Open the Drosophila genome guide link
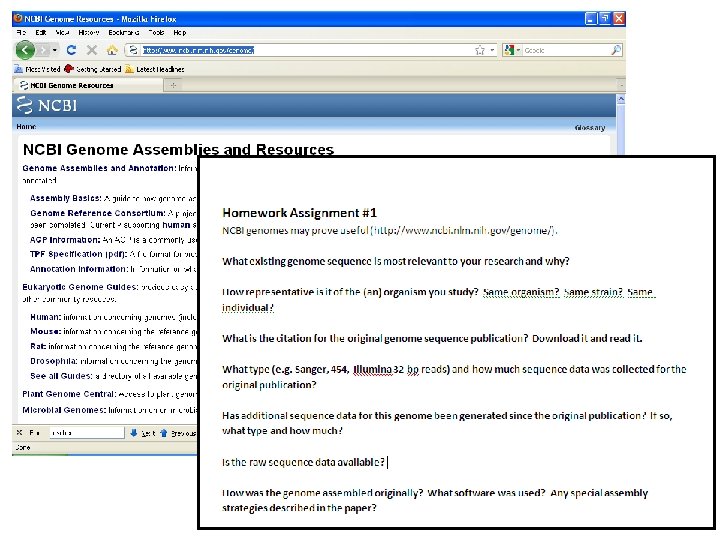Viewport: 720px width, 540px height. point(54,361)
